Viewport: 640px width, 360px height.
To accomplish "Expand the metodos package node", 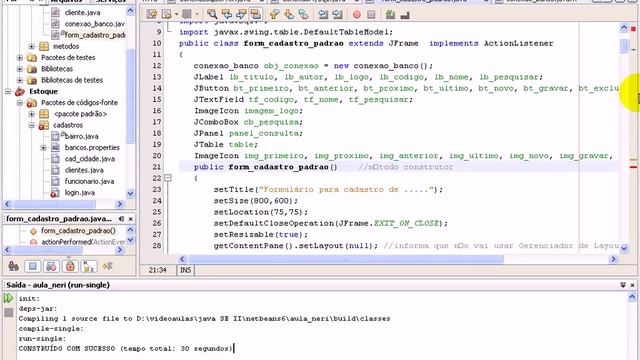I will 32,46.
